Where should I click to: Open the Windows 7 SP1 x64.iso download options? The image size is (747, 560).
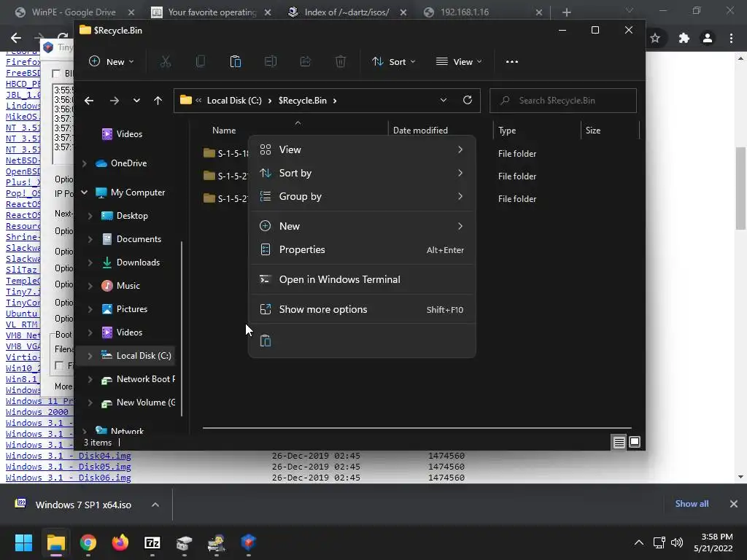(x=155, y=505)
